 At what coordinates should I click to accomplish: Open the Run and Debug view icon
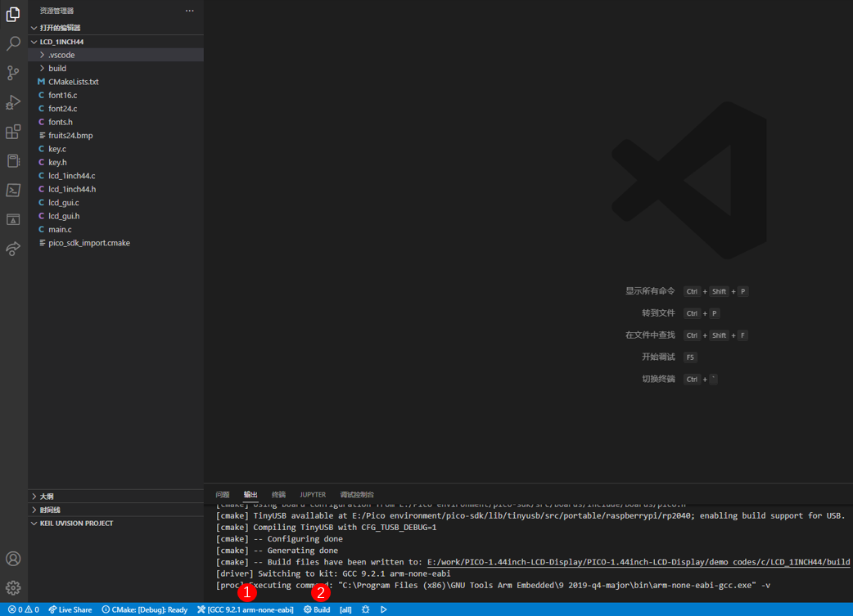tap(13, 102)
